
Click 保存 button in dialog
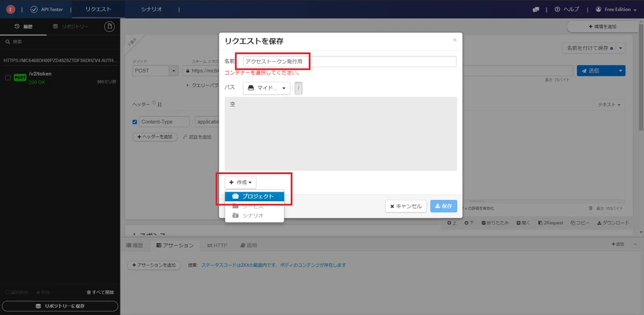[x=444, y=206]
